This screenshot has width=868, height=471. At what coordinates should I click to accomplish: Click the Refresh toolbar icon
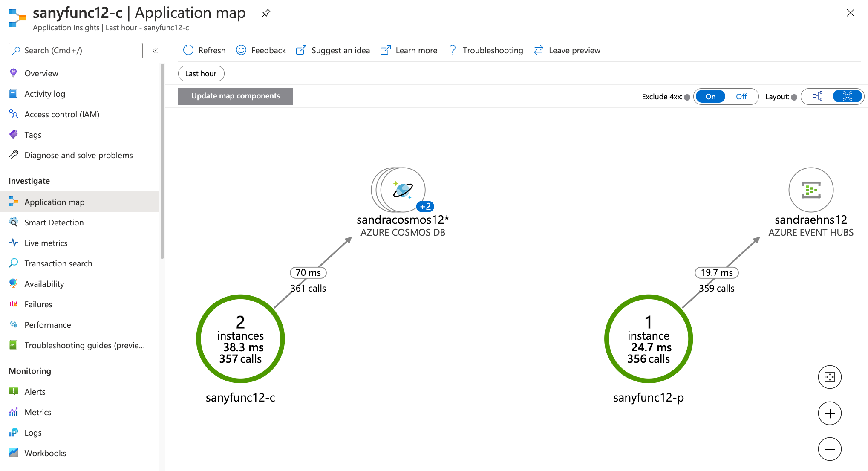click(x=188, y=50)
